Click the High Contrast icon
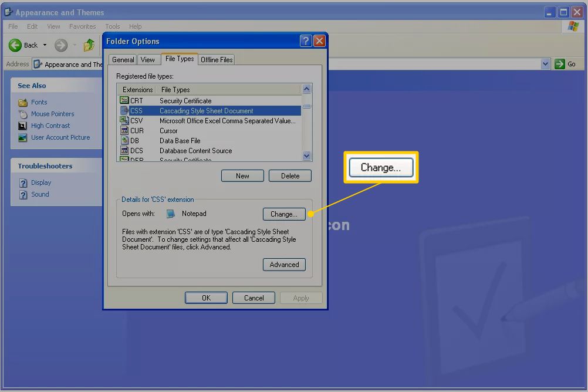 click(x=23, y=126)
